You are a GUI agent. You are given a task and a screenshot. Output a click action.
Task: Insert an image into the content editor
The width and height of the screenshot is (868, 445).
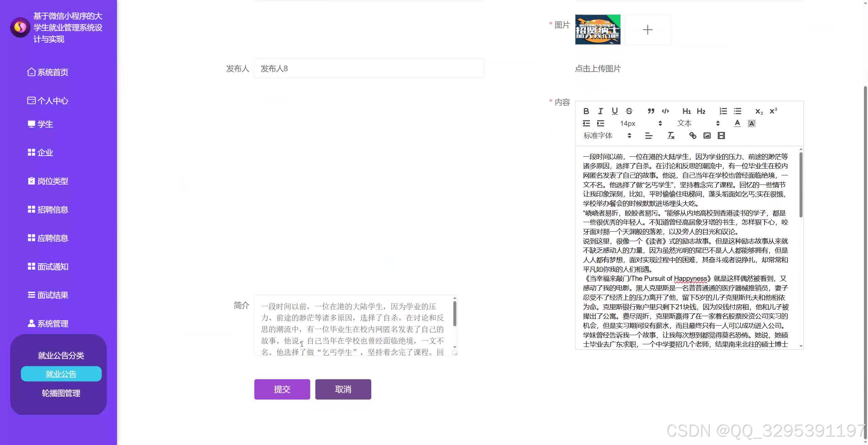(707, 135)
